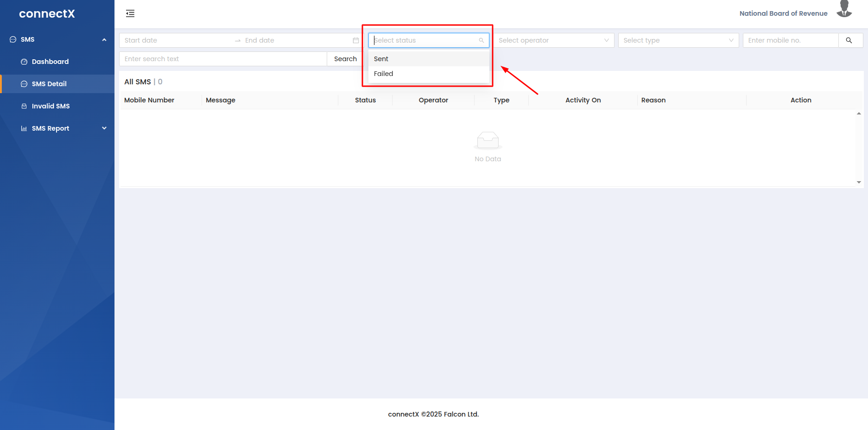
Task: Expand the SMS Report submenu
Action: point(104,128)
